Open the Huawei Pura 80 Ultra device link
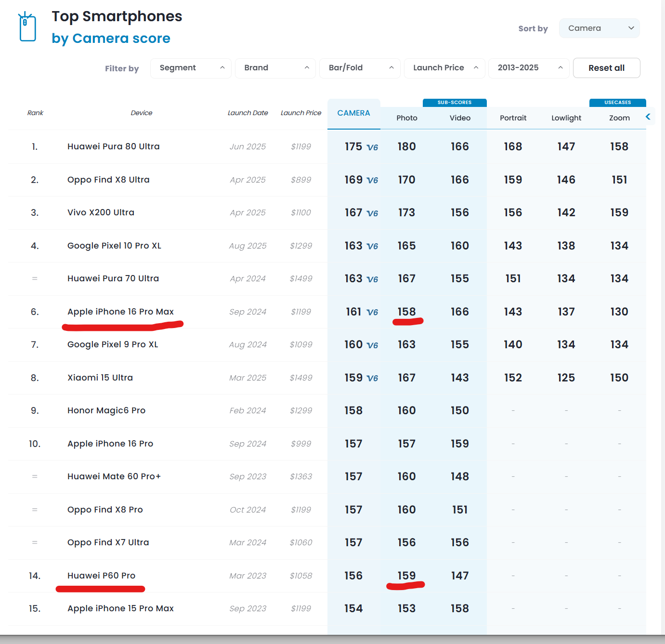 point(114,146)
